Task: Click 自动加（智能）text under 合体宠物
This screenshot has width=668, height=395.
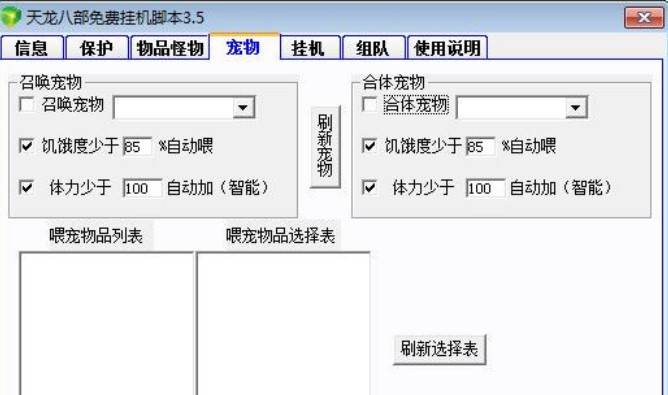Action: (561, 188)
